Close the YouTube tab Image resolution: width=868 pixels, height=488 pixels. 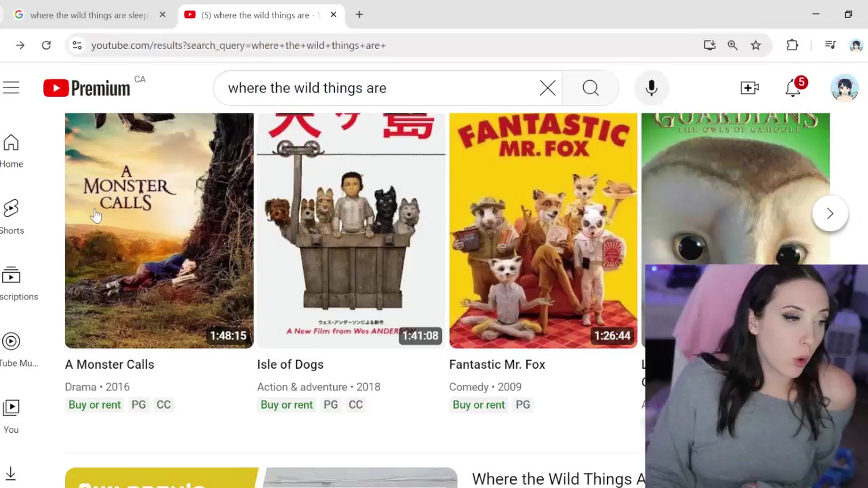click(334, 14)
